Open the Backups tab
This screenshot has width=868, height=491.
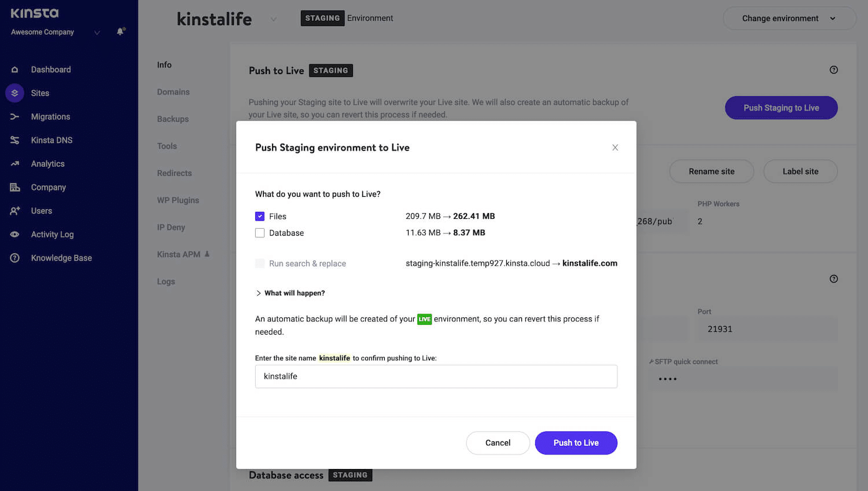coord(173,119)
